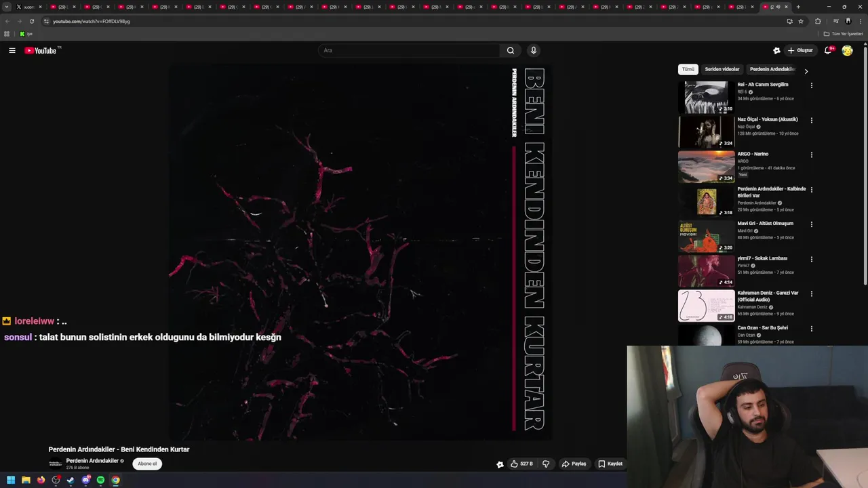Viewport: 868px width, 488px height.
Task: Select the Tümü filter chip
Action: point(688,69)
